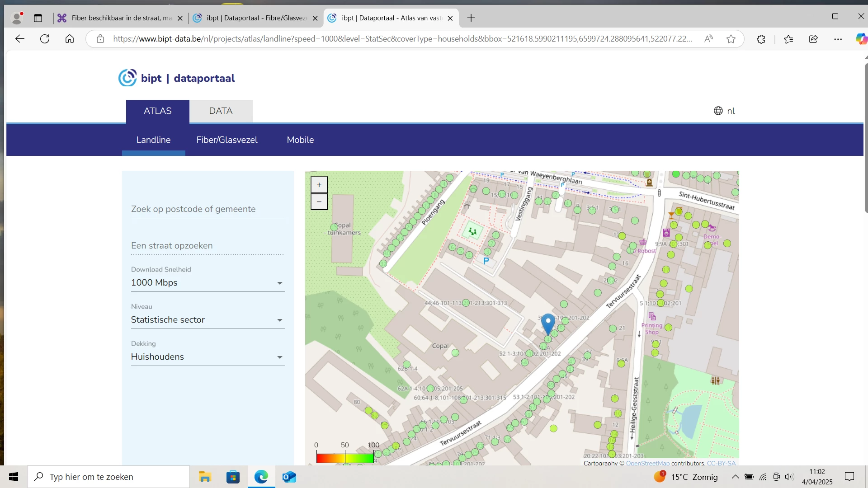This screenshot has height=488, width=868.
Task: Expand the Download Snelheid 1000 Mbps dropdown
Action: coord(208,283)
